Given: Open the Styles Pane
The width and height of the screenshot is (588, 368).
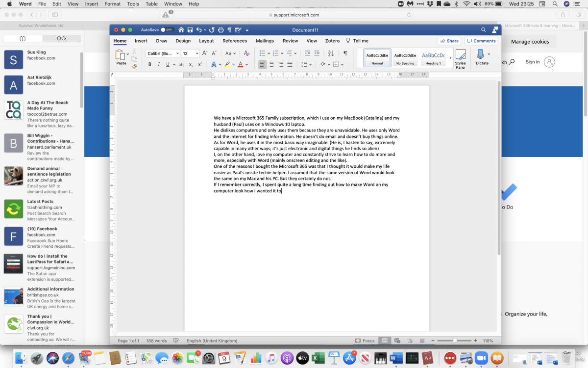Looking at the screenshot, I should click(x=460, y=59).
